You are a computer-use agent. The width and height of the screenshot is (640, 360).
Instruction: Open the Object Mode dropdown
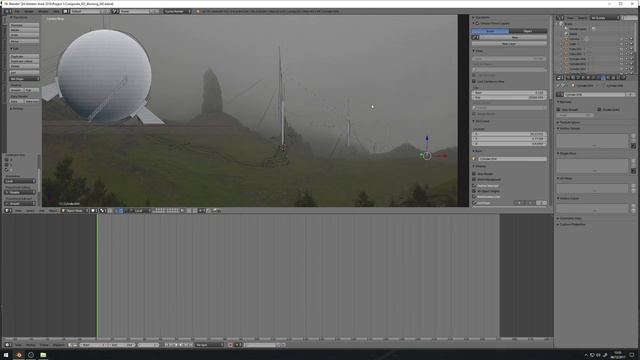pos(74,211)
